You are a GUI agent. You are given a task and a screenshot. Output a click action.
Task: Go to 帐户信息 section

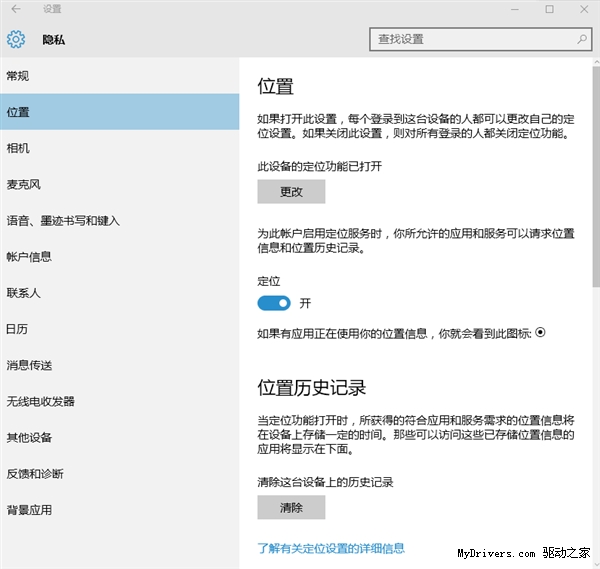click(29, 257)
